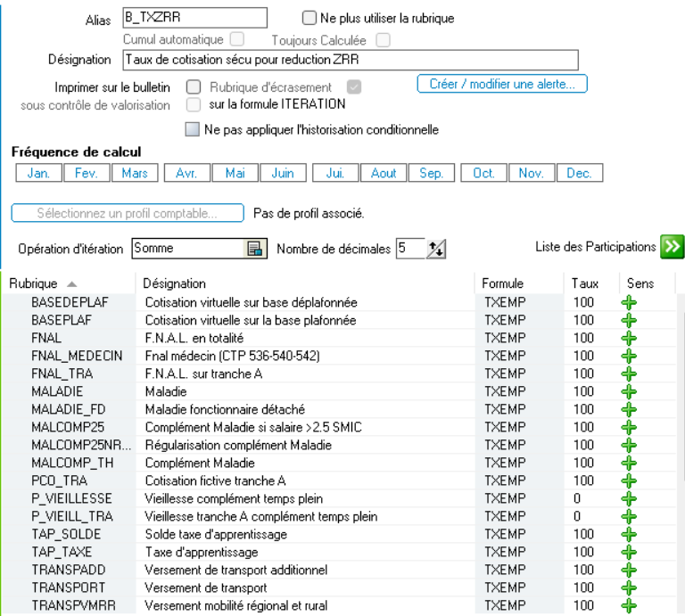Open the Opération d'itération list picker icon
This screenshot has height=616, width=685.
click(252, 249)
